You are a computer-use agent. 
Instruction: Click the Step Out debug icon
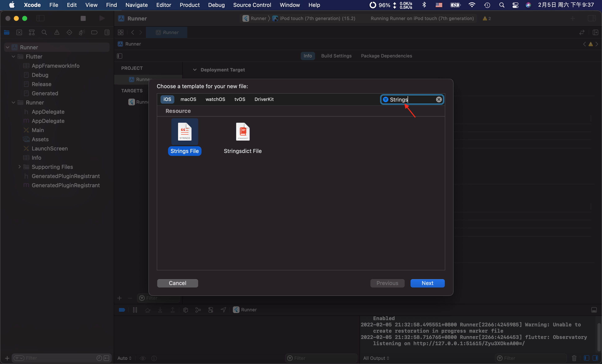click(173, 310)
